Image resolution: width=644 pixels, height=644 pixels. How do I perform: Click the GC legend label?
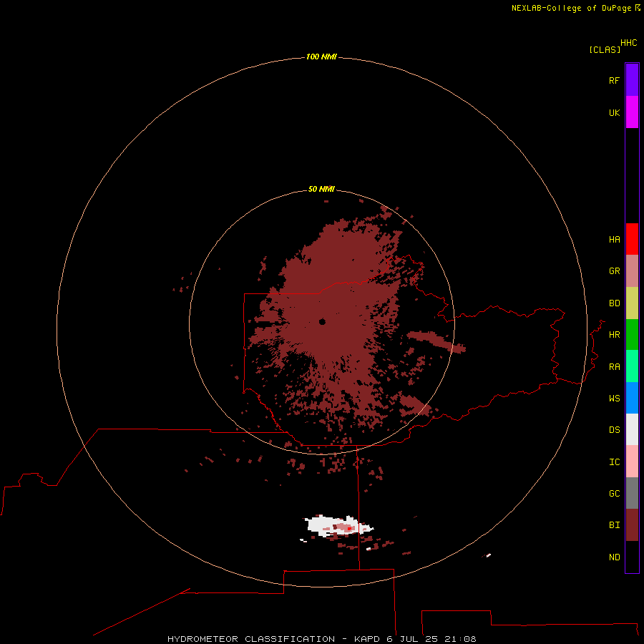point(614,494)
